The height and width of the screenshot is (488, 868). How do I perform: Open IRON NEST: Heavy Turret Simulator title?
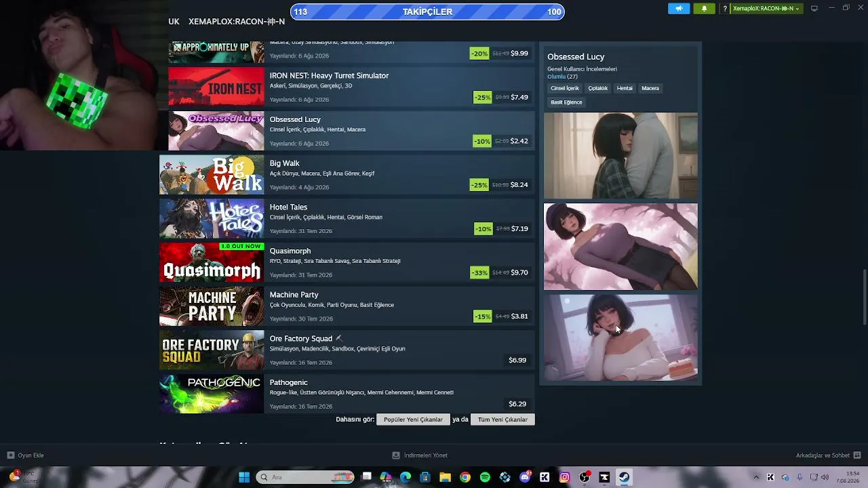[x=329, y=75]
